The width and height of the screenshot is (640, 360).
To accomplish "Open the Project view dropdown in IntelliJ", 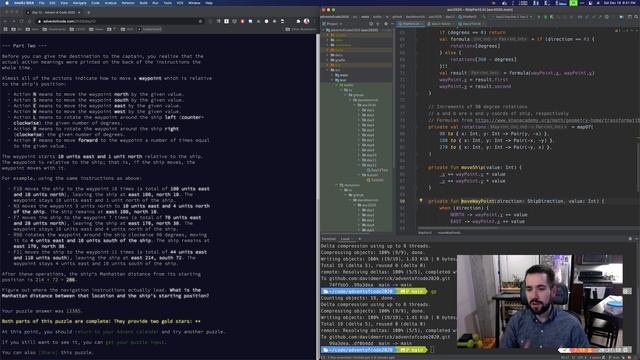I will tap(333, 24).
